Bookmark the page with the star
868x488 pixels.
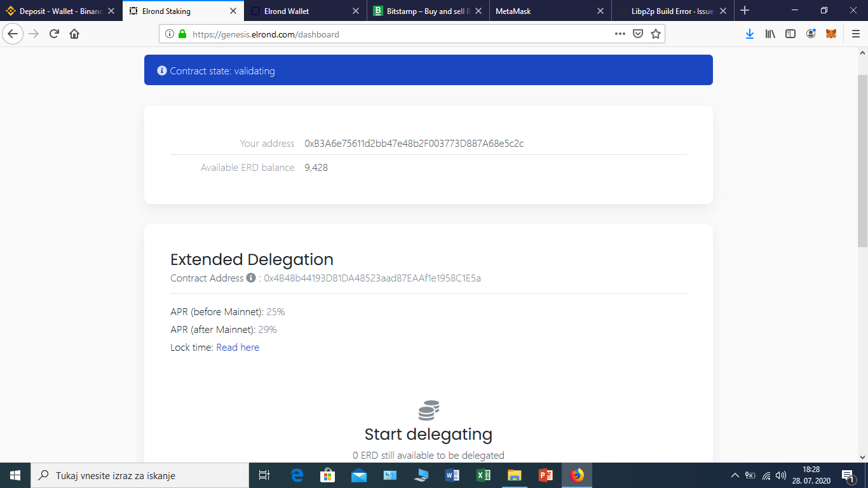(x=654, y=34)
